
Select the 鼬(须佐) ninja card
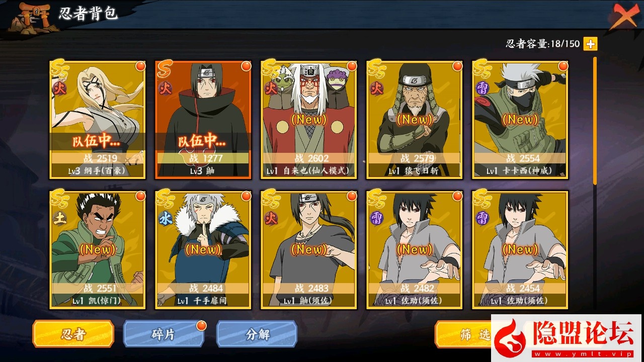click(308, 249)
